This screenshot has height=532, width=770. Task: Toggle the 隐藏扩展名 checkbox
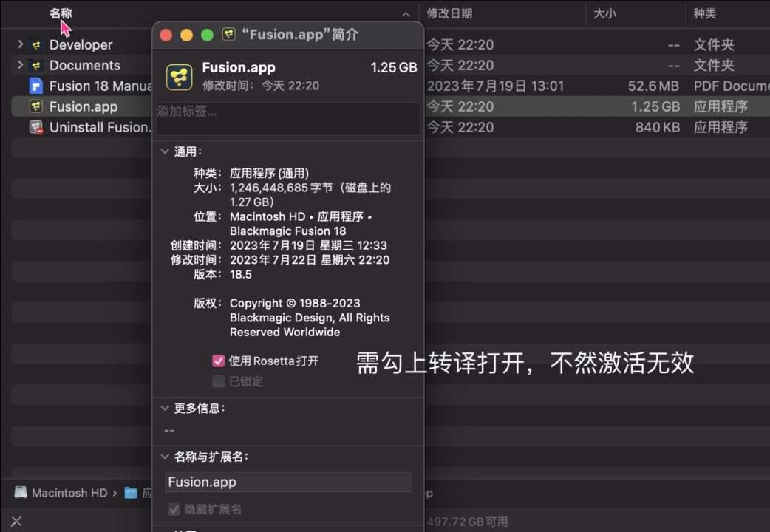[173, 509]
